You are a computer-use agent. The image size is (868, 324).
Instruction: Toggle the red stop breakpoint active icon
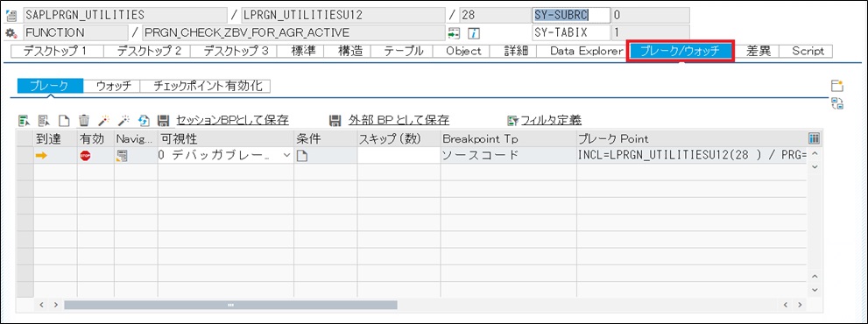tap(85, 156)
